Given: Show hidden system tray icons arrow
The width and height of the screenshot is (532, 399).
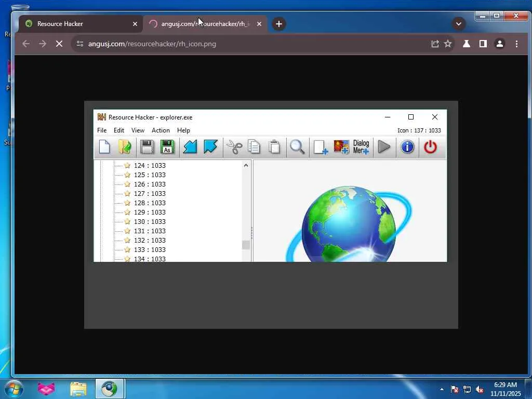Looking at the screenshot, I should coord(442,389).
